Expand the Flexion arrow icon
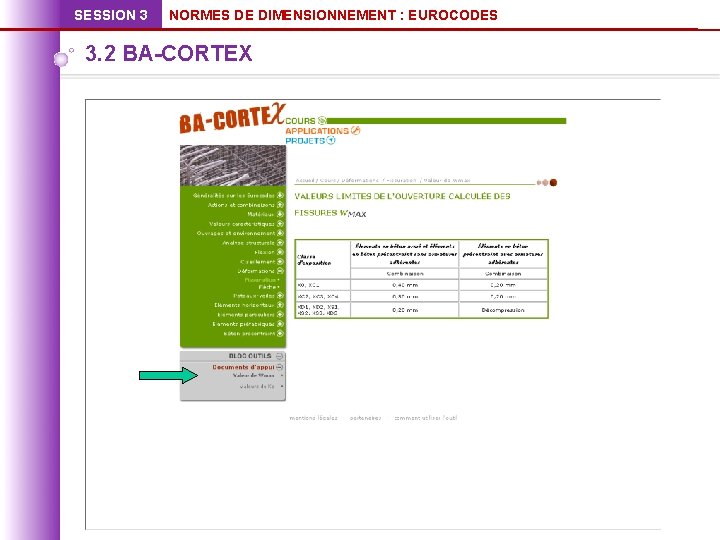 pyautogui.click(x=280, y=252)
